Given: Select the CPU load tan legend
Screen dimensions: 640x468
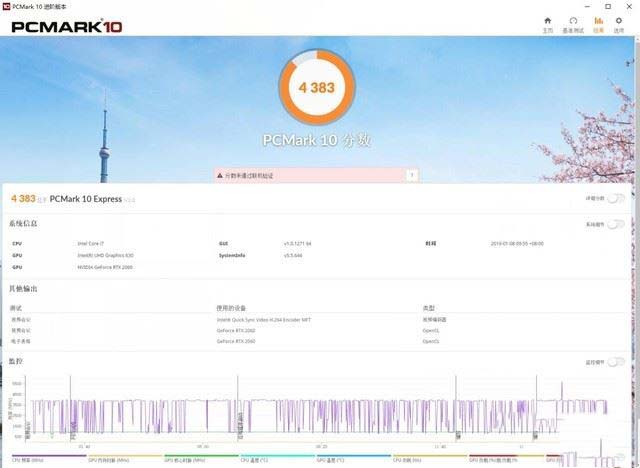Looking at the screenshot, I should [430, 458].
